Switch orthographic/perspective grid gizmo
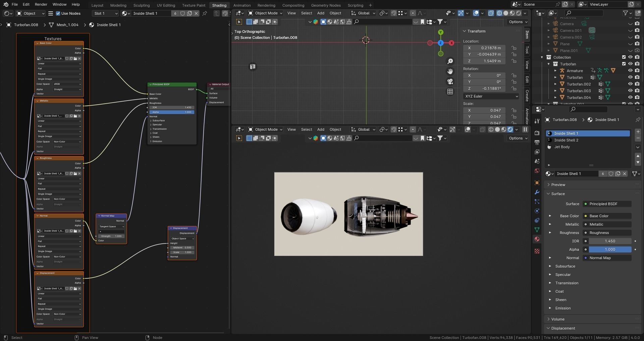This screenshot has width=644, height=341. coord(450,92)
